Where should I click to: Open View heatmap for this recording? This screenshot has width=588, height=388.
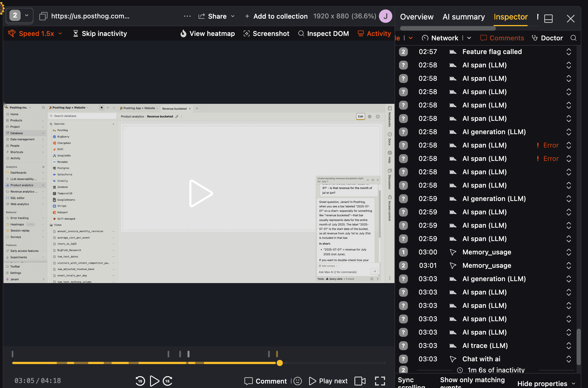[x=207, y=34]
